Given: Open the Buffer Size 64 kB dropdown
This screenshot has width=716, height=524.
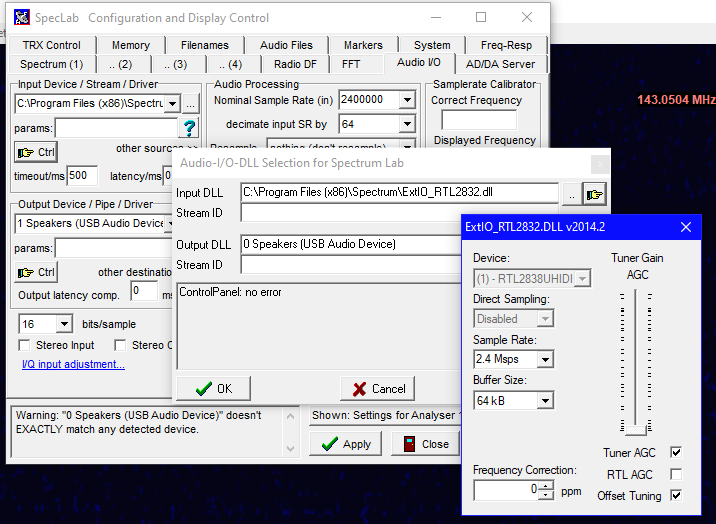Looking at the screenshot, I should (x=545, y=400).
